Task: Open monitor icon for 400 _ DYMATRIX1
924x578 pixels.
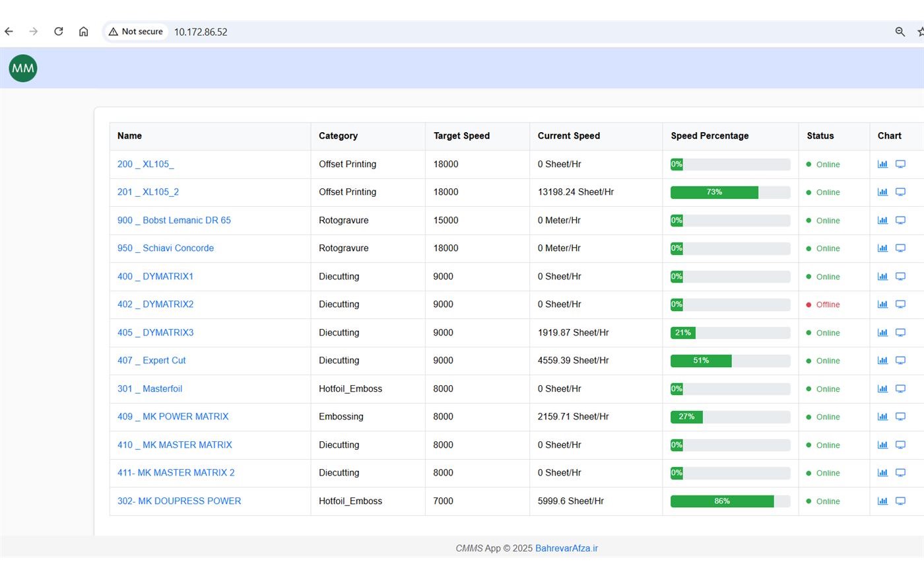Action: point(900,276)
